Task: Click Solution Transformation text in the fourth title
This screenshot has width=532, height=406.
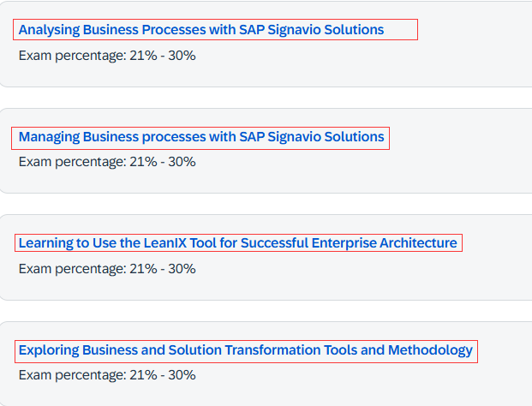Action: tap(244, 350)
